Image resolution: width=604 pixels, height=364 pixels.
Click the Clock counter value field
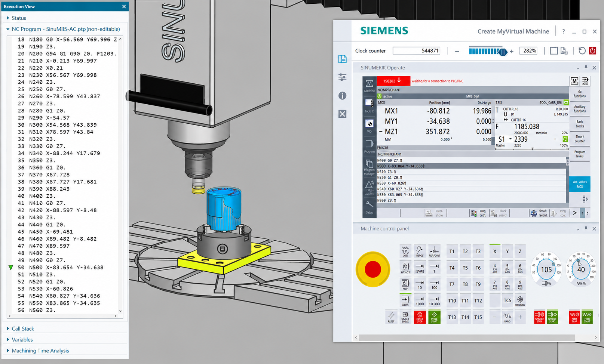coord(416,51)
